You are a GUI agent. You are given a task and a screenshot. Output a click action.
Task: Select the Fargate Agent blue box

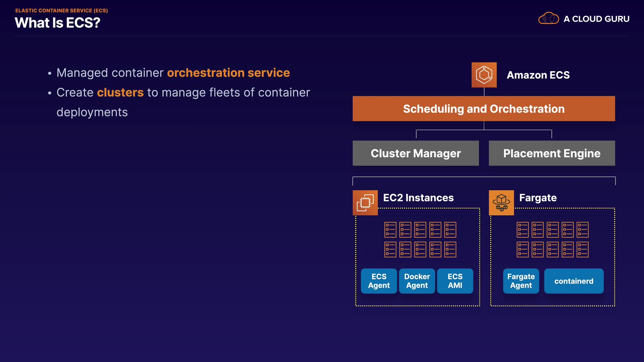(521, 281)
